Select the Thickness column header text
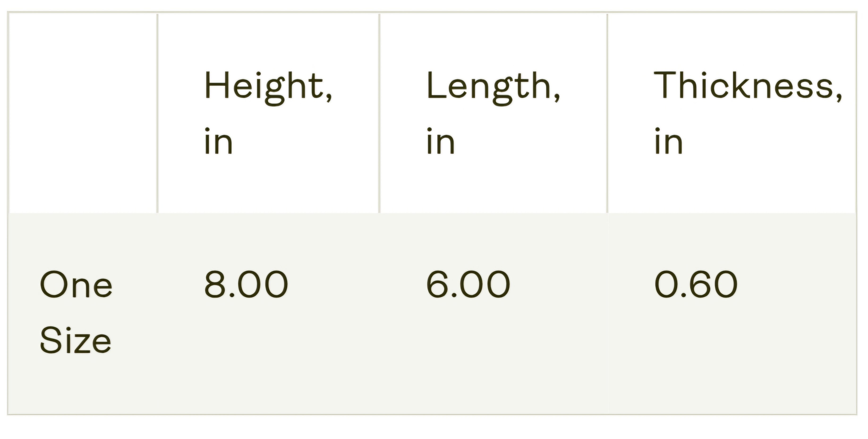Viewport: 868px width, 439px height. tap(747, 86)
